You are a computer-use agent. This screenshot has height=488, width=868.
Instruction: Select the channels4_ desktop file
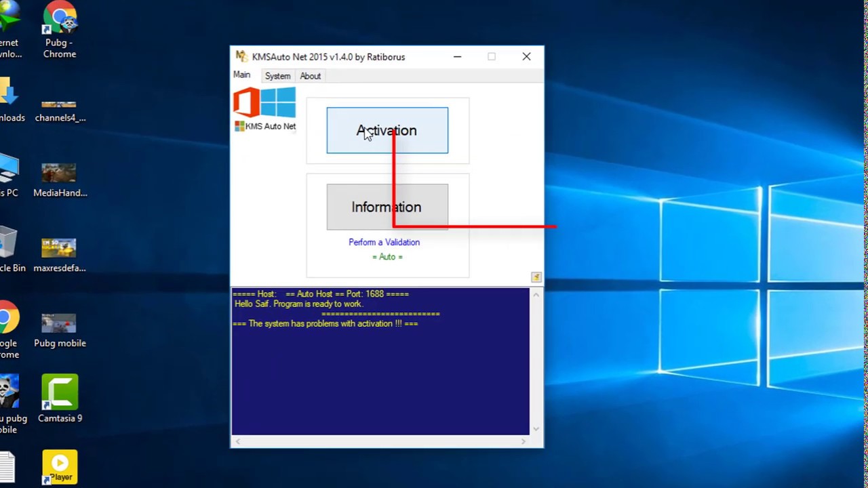[x=60, y=108]
